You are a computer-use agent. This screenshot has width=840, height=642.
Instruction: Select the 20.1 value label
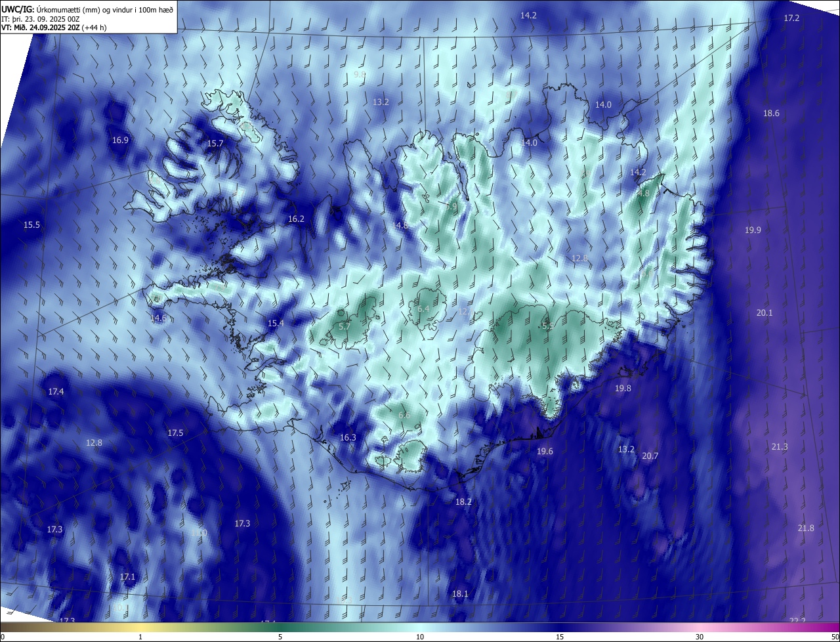pos(765,312)
